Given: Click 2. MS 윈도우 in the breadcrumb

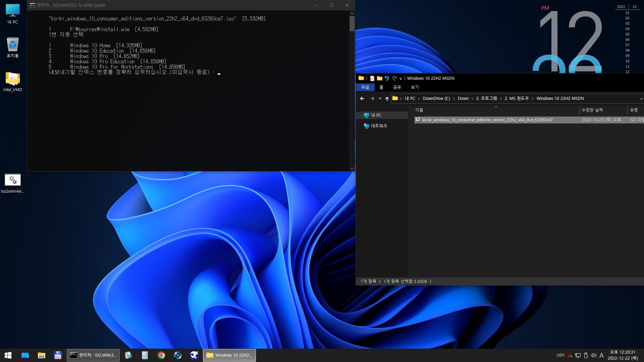Looking at the screenshot, I should coord(517,99).
